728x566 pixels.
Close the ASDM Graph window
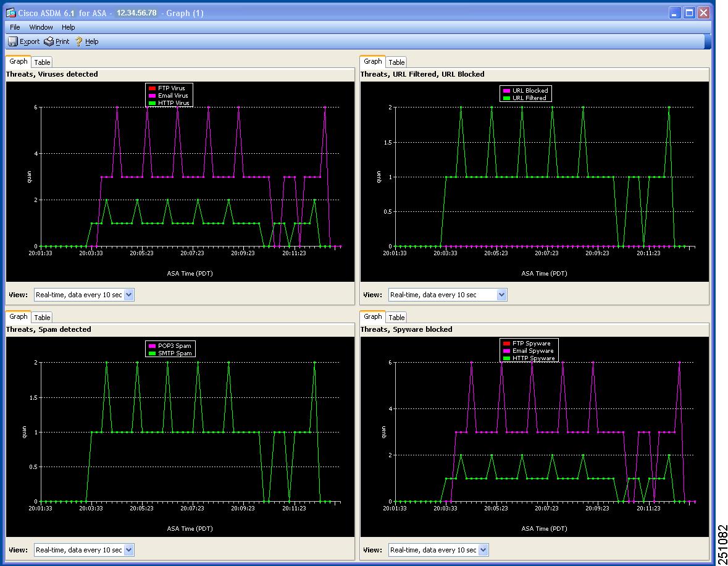(x=704, y=13)
